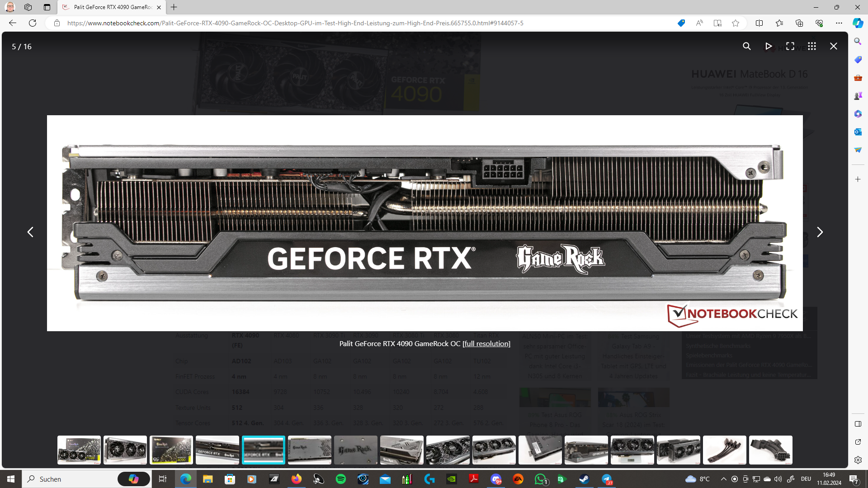Select the last thumbnail showing power connector

coord(770,450)
